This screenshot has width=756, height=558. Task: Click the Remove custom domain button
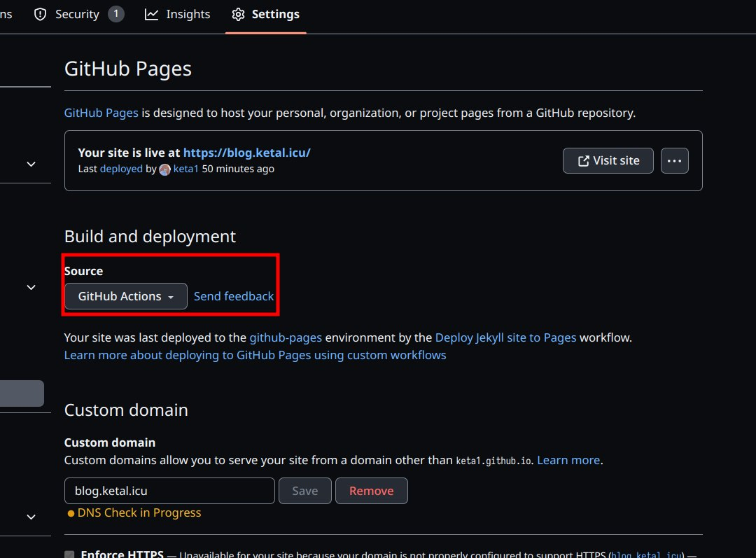point(372,491)
